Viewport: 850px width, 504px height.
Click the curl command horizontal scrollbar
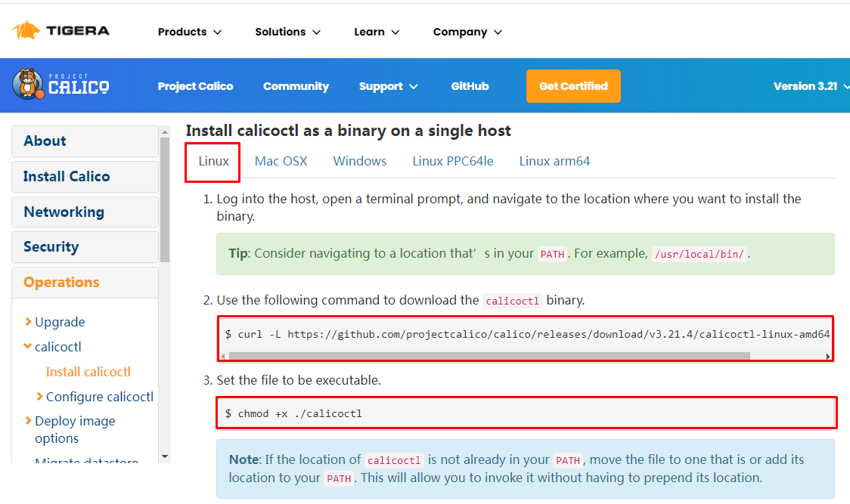coord(484,355)
